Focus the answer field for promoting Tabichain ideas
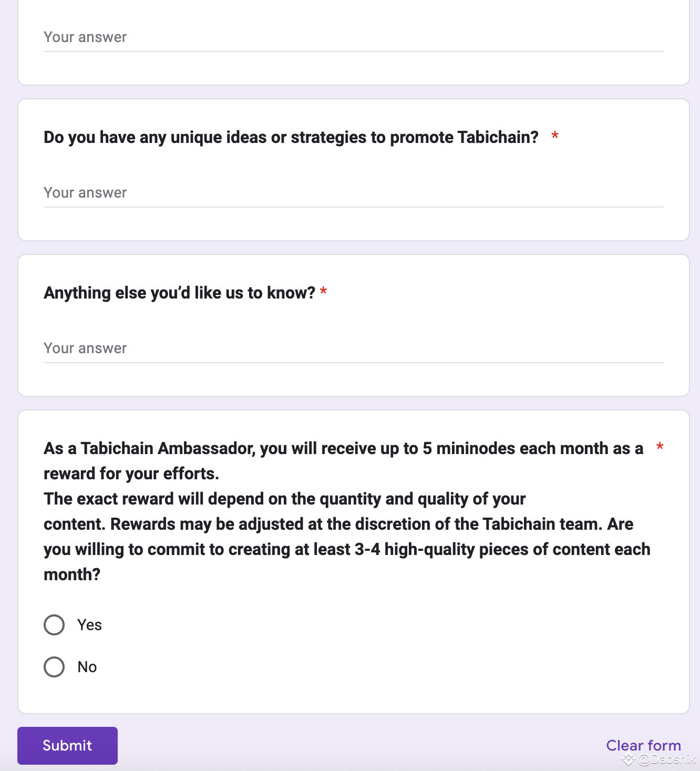 353,193
